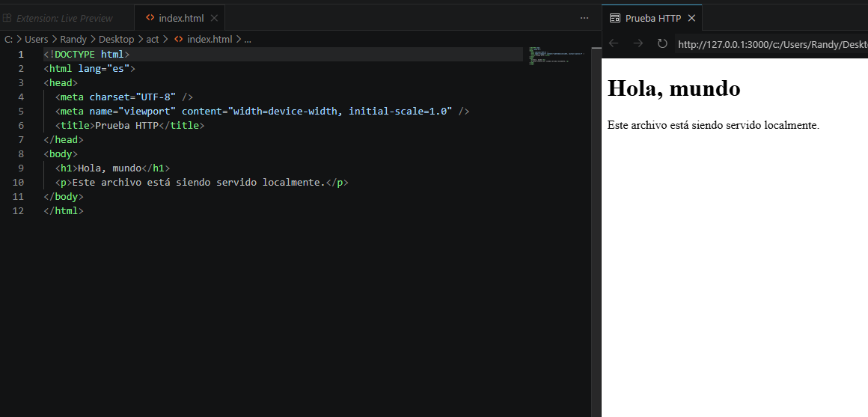Click the preview address bar URL field

coord(771,44)
